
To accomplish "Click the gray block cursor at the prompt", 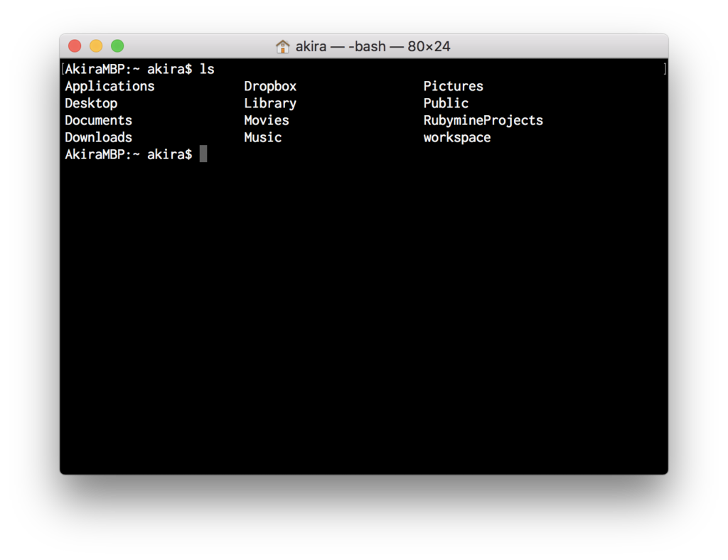I will (203, 154).
